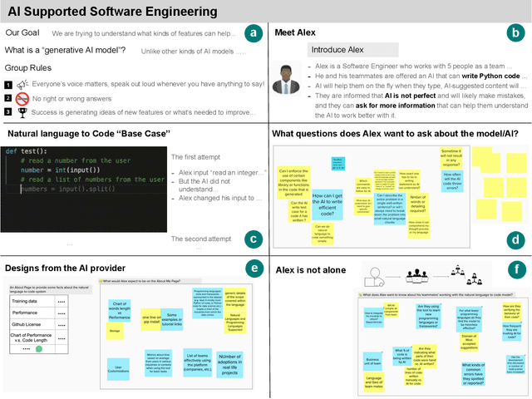The height and width of the screenshot is (399, 532).
Task: Select 'Can we do natural language to code something simple' note
Action: click(x=323, y=234)
